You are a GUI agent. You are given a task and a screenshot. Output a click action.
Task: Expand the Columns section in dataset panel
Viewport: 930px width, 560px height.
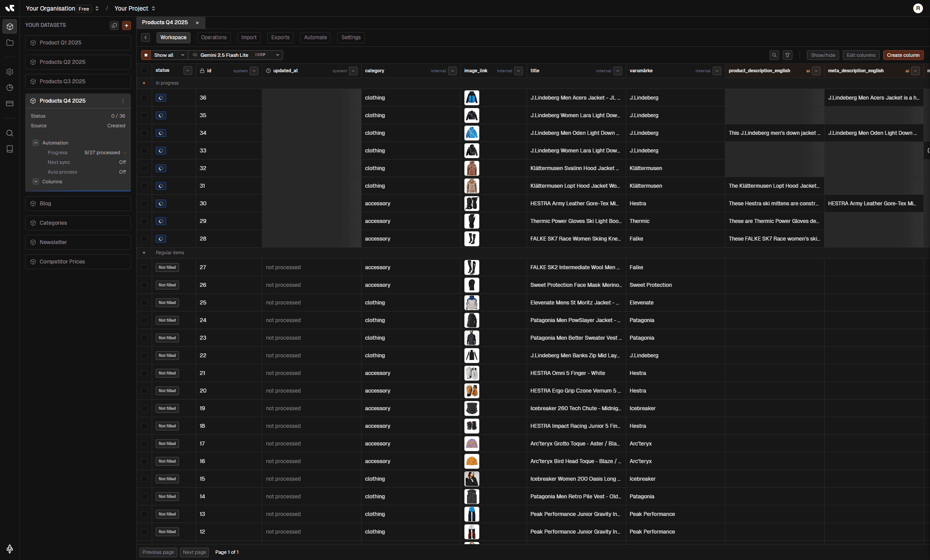(35, 182)
